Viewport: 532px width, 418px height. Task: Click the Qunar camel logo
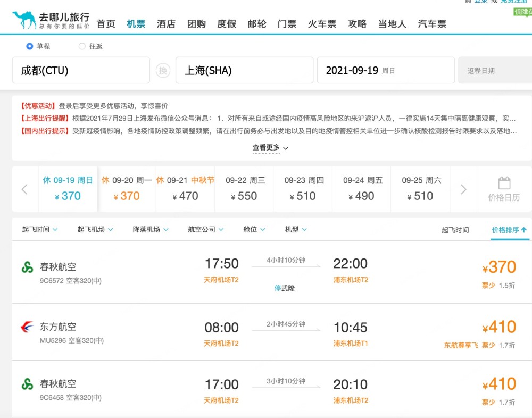pos(24,20)
